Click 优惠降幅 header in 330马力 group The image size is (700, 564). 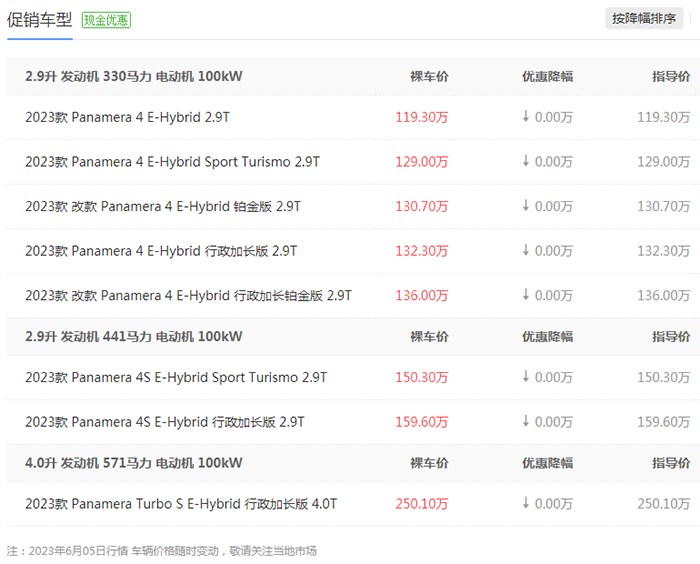(547, 76)
